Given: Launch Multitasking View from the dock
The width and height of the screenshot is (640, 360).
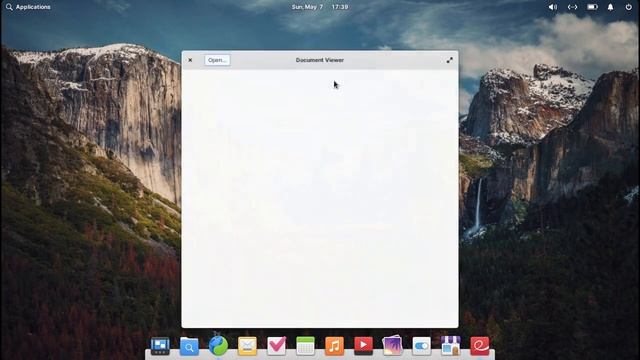Looking at the screenshot, I should coord(160,346).
